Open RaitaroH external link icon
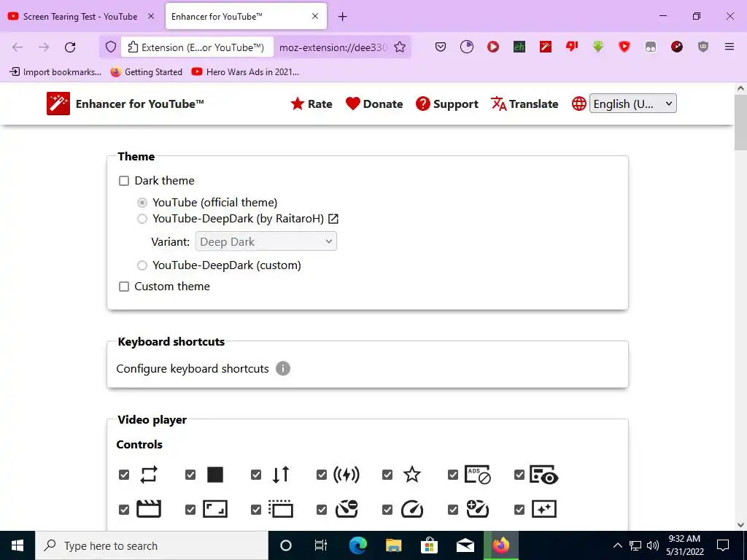 point(333,219)
